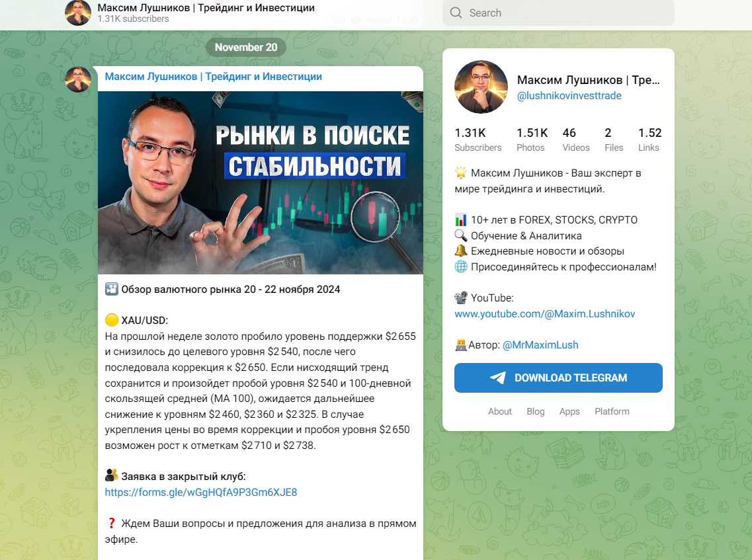Click the red question mark emoji
752x560 pixels.
[111, 524]
